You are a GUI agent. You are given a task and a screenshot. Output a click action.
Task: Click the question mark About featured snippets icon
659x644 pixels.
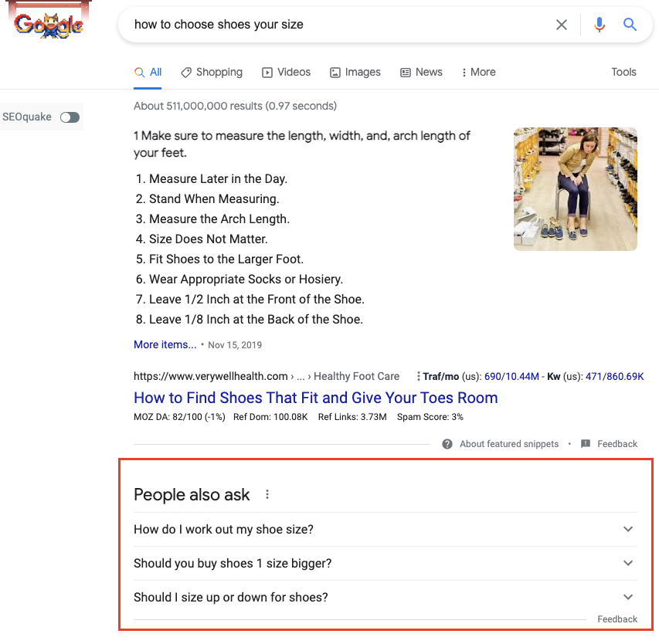click(447, 444)
